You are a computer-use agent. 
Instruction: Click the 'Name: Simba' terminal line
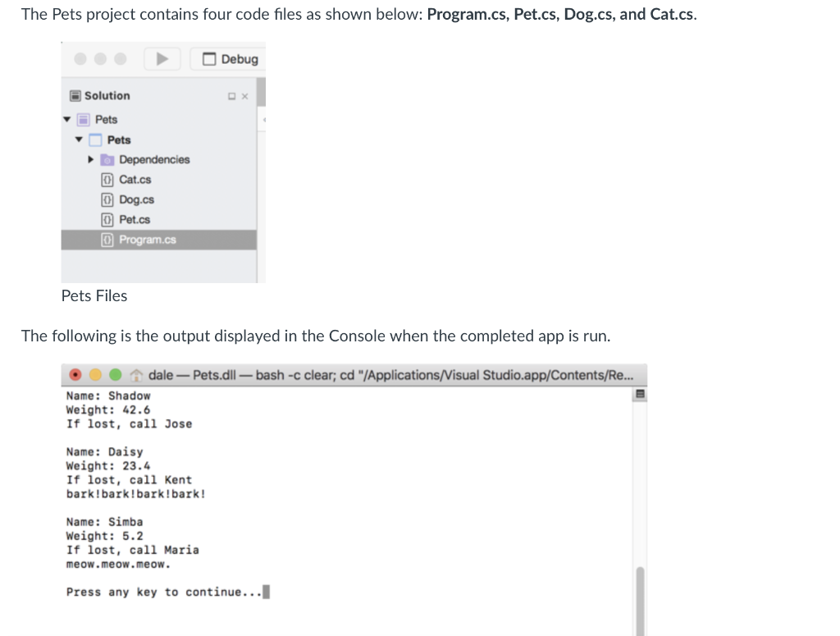point(104,522)
